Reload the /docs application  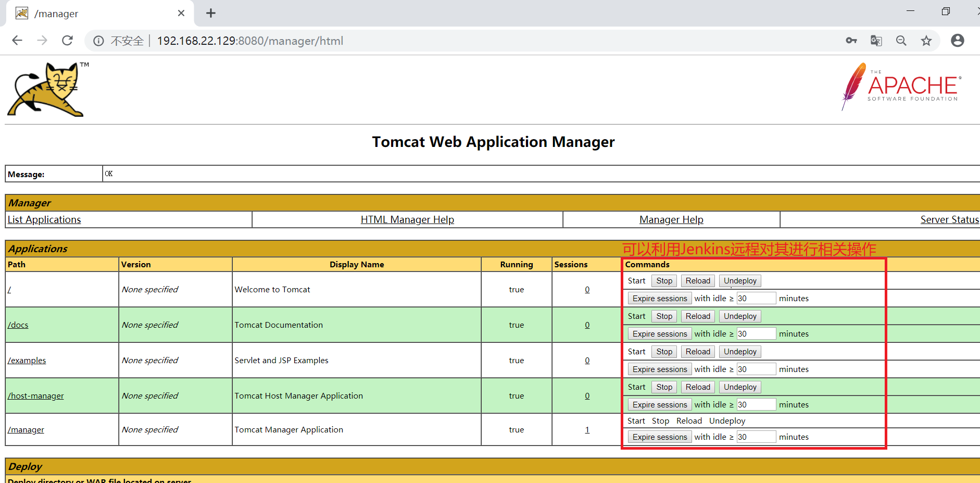pos(698,316)
